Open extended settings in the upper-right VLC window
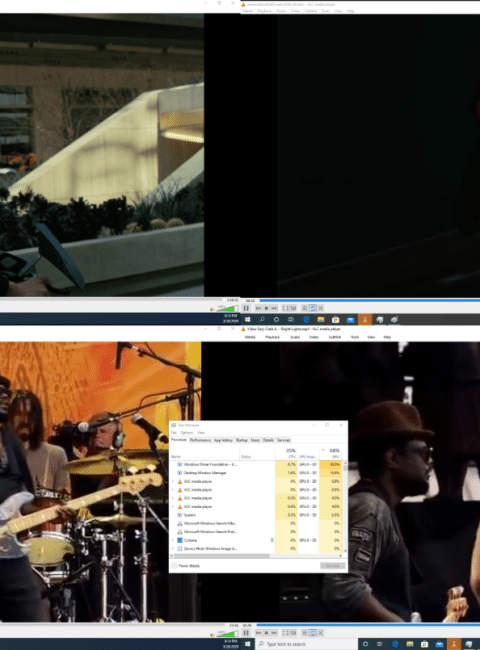The width and height of the screenshot is (480, 650). click(x=293, y=308)
